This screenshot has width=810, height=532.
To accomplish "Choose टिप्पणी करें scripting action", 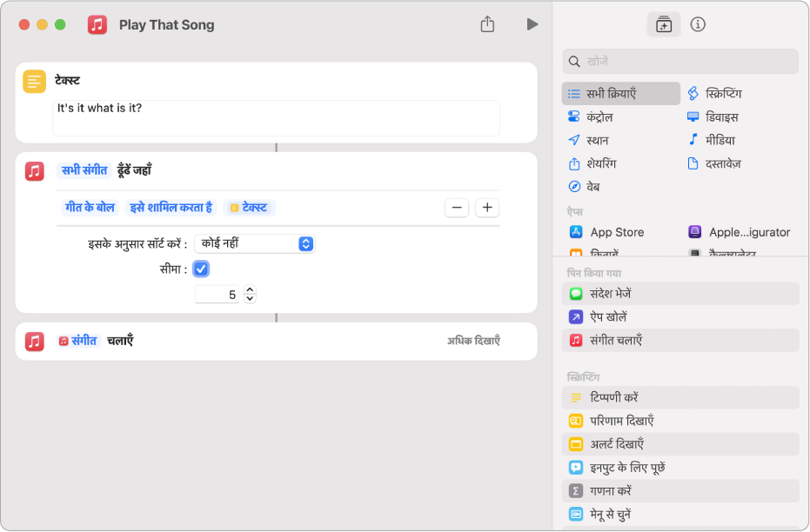I will [680, 398].
